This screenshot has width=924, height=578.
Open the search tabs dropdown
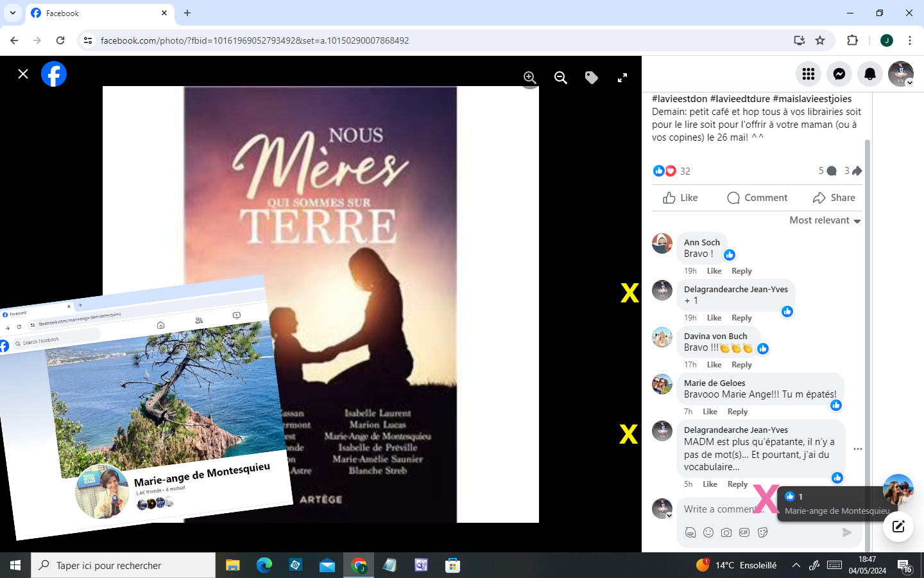(13, 13)
